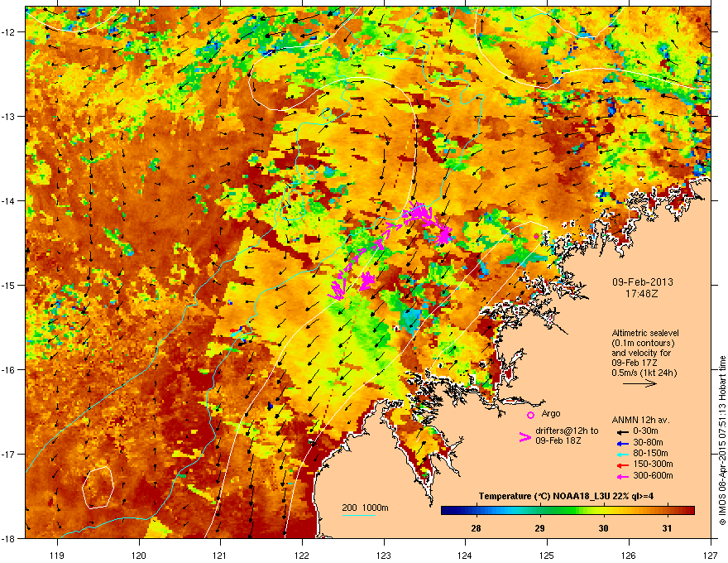Click the '30-80m' depth label
Image resolution: width=728 pixels, height=563 pixels.
pyautogui.click(x=648, y=443)
